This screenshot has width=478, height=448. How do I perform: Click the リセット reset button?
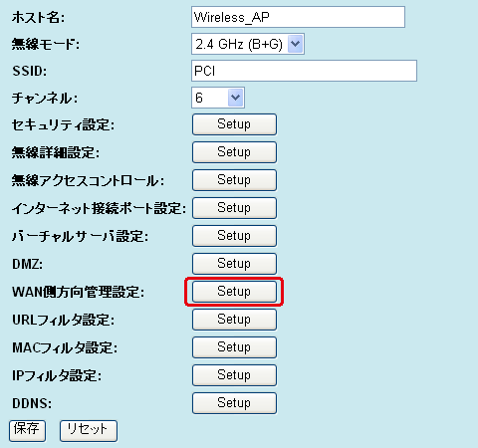point(89,431)
